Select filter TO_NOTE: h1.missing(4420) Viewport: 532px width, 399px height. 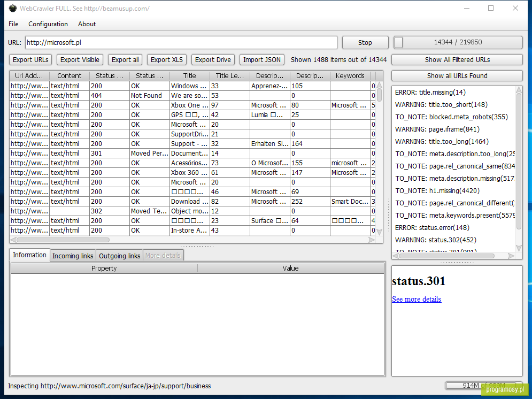[x=437, y=191]
